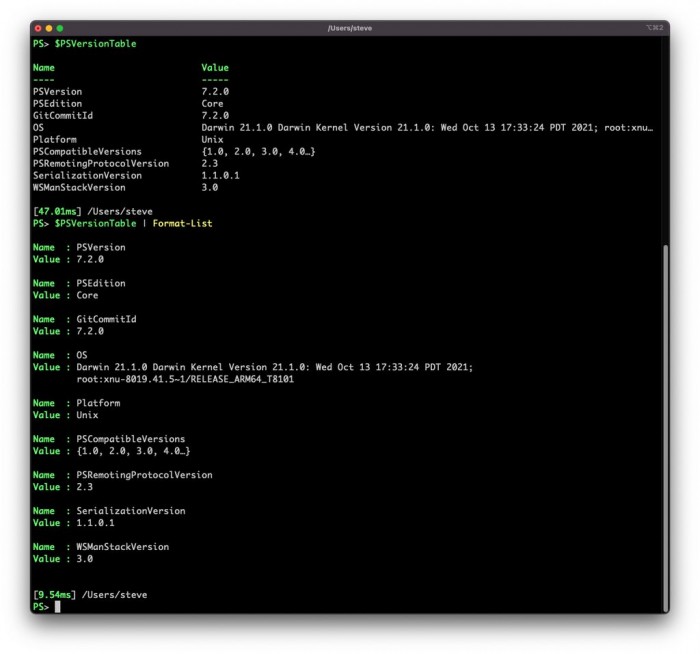This screenshot has width=700, height=654.
Task: Click the /Users/steve window title
Action: pyautogui.click(x=350, y=28)
